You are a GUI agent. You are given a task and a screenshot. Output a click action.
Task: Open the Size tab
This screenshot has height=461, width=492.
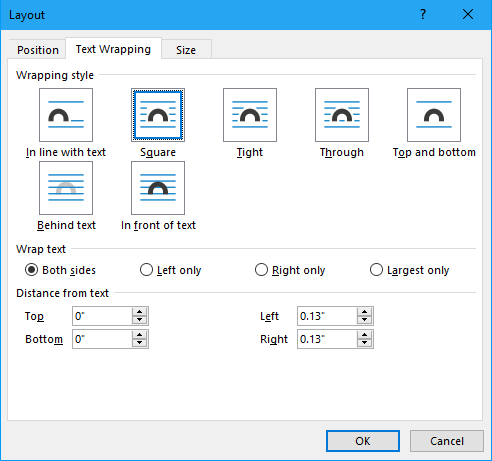[x=186, y=50]
